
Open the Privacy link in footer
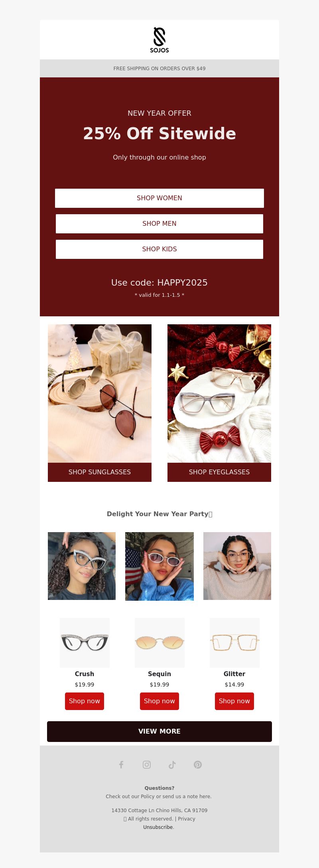[x=187, y=819]
